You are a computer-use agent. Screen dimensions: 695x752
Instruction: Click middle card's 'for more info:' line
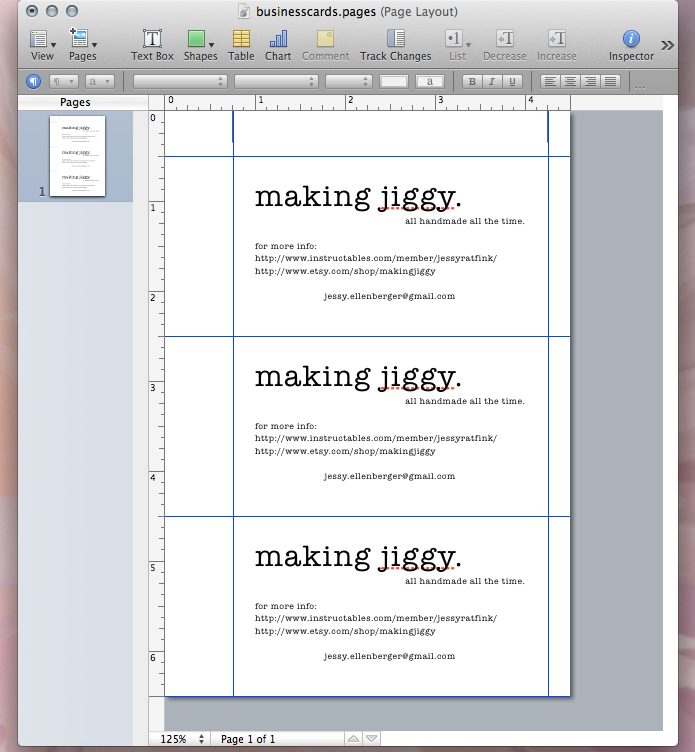click(x=286, y=426)
